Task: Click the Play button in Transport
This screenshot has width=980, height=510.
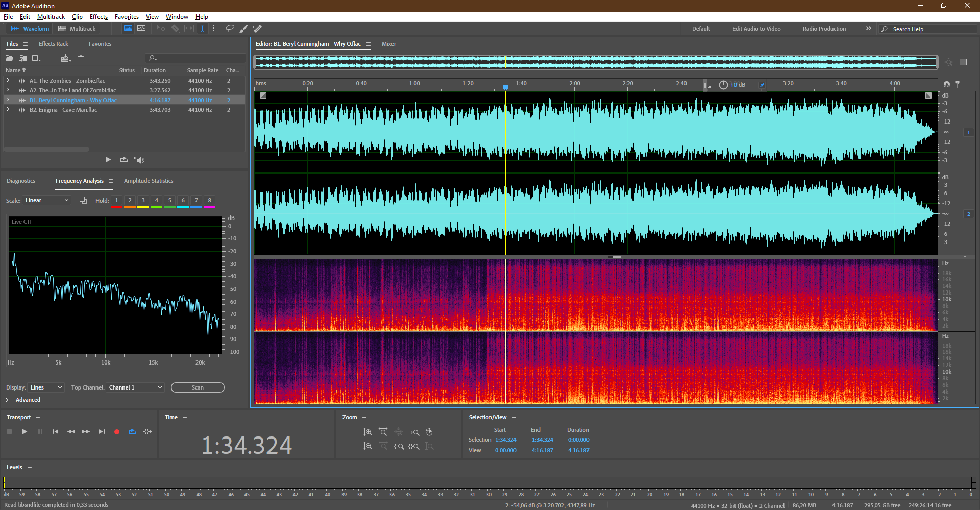Action: click(24, 432)
